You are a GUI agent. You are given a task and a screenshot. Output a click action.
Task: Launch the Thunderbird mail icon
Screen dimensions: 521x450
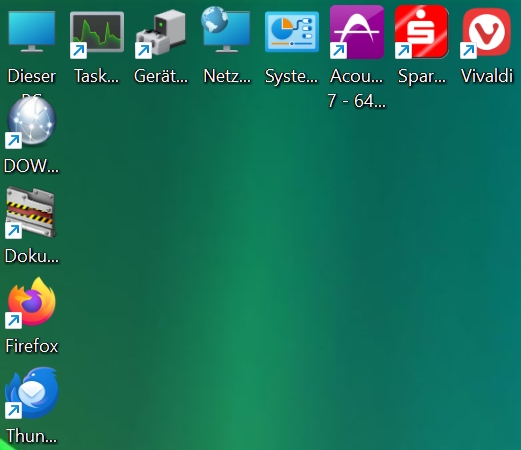[x=31, y=393]
